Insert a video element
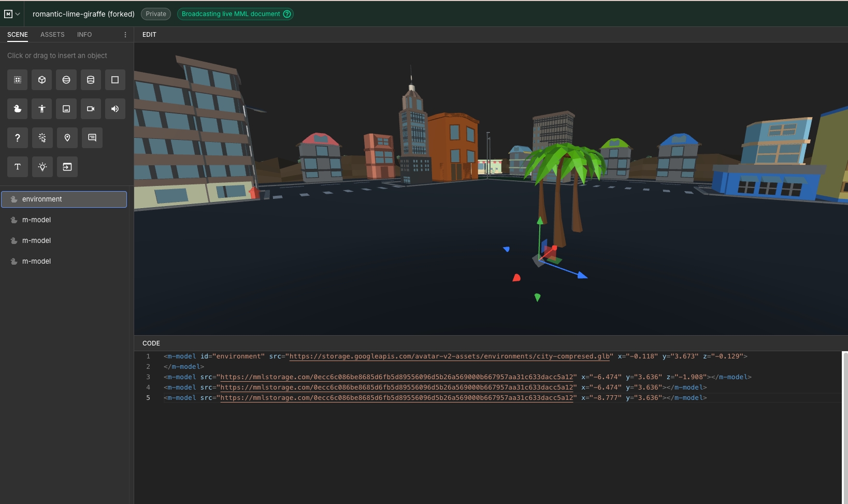 click(91, 109)
